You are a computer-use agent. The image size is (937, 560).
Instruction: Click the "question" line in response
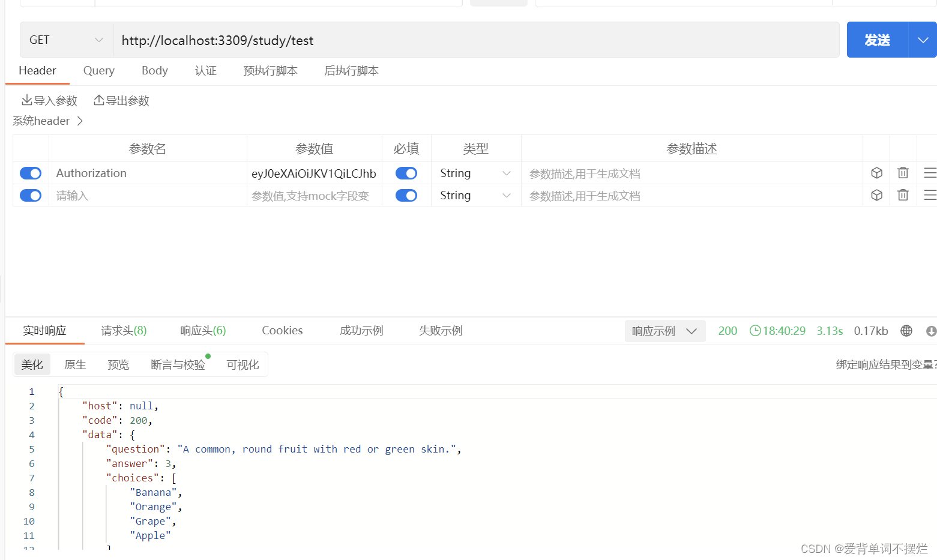(283, 449)
